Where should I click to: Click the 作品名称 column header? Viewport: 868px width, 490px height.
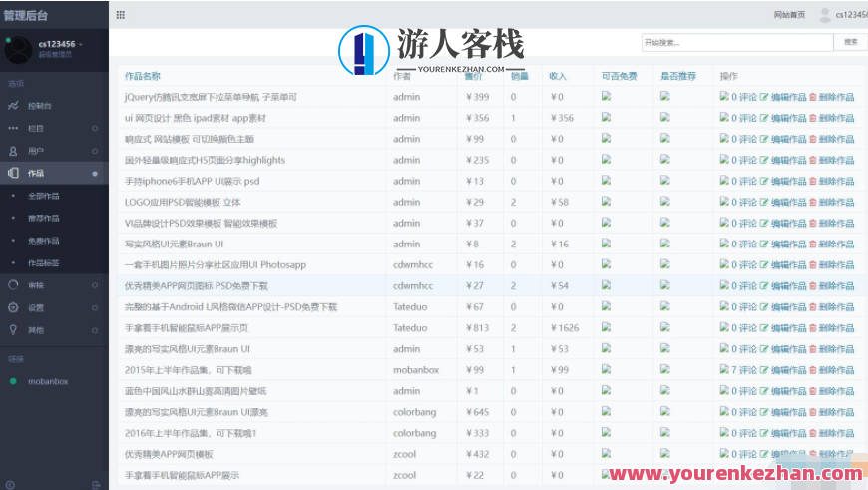143,76
